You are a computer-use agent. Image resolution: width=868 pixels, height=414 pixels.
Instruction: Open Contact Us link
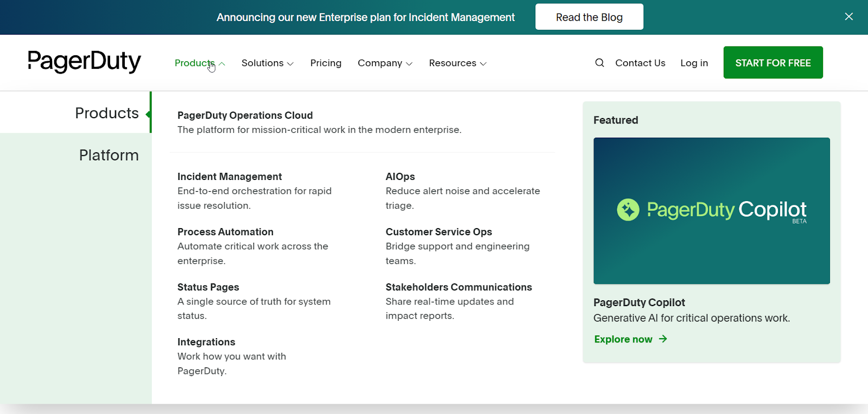[x=640, y=63]
